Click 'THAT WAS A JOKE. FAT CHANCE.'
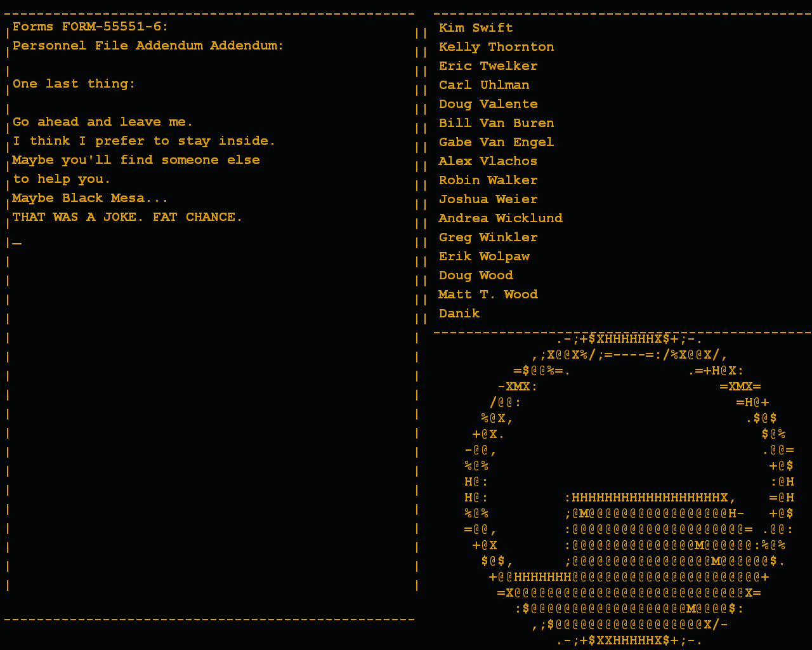The width and height of the screenshot is (812, 650). (127, 217)
